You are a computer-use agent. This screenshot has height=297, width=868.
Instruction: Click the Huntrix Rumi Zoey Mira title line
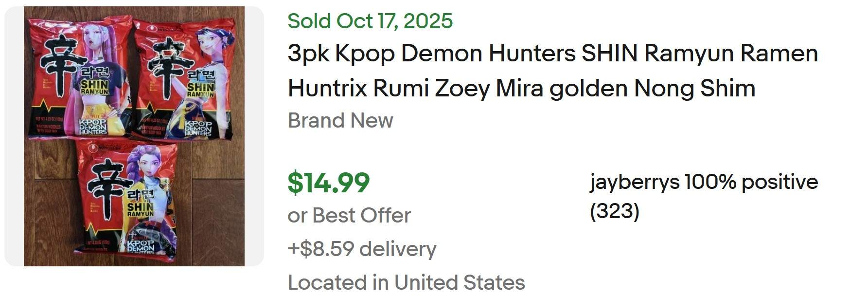521,89
